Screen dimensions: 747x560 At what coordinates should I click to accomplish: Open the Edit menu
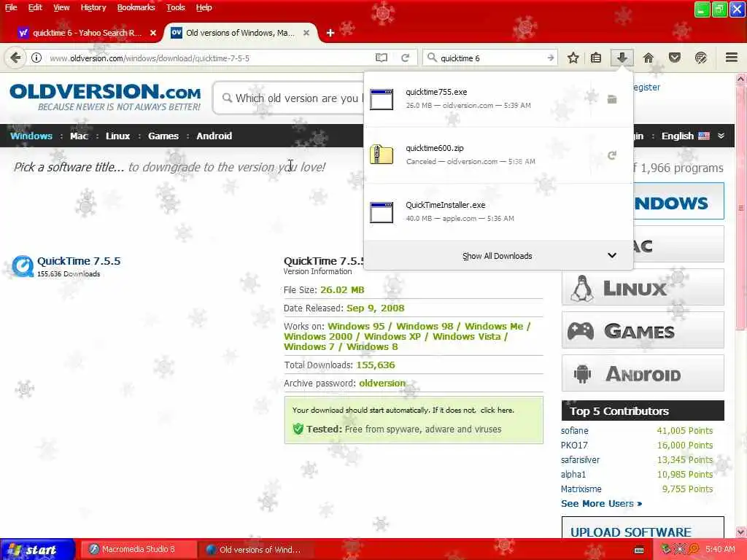(35, 7)
